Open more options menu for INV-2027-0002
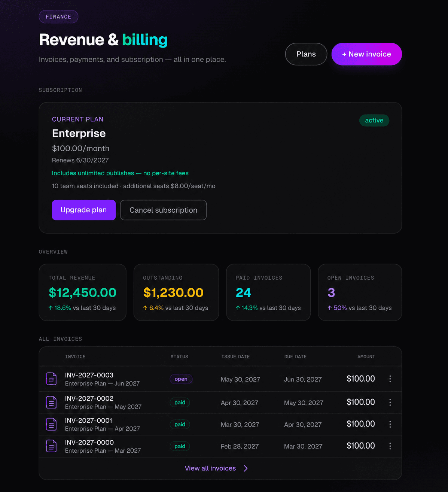This screenshot has height=492, width=448. click(390, 402)
